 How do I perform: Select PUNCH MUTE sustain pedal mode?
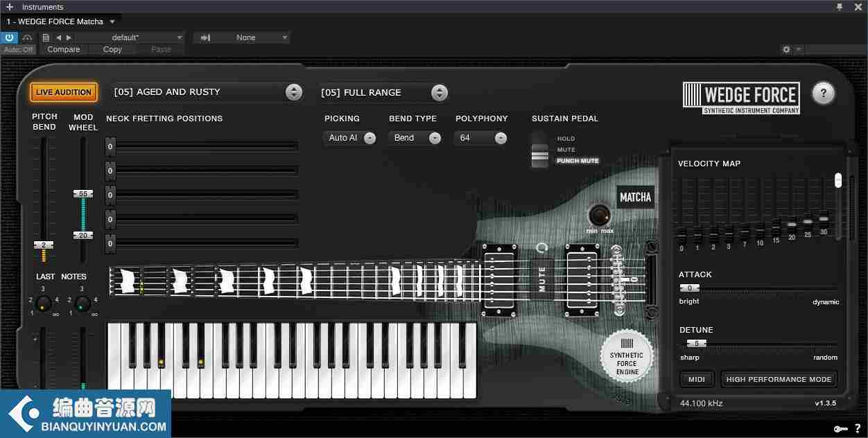(x=578, y=161)
